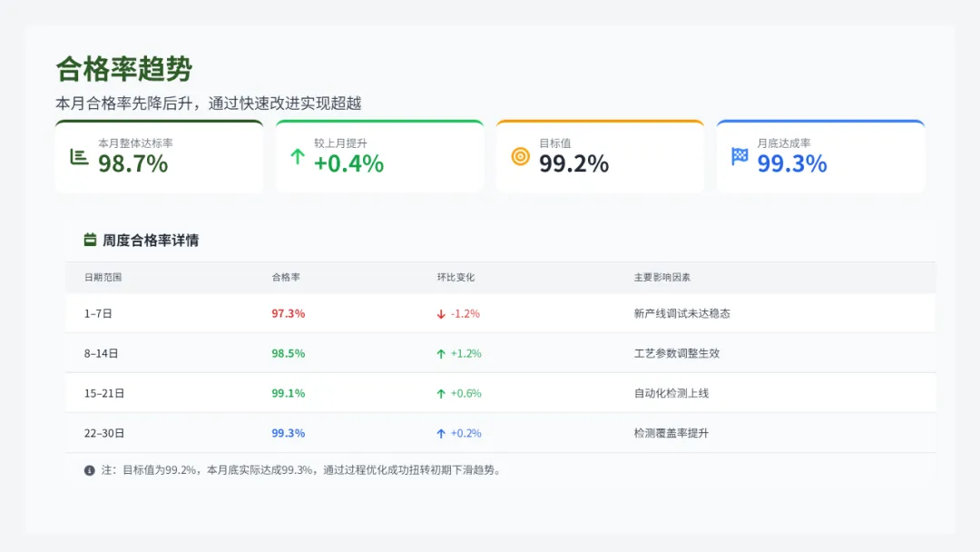Click the green up arrow beside +0.4%
The width and height of the screenshot is (980, 552).
tap(297, 156)
